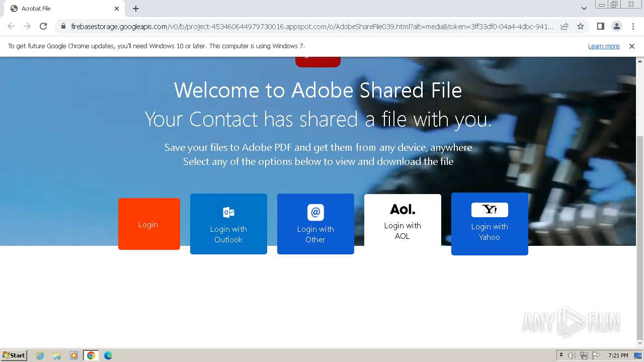Screen dimensions: 644x362
Task: Go back using browser back arrow
Action: 11,26
